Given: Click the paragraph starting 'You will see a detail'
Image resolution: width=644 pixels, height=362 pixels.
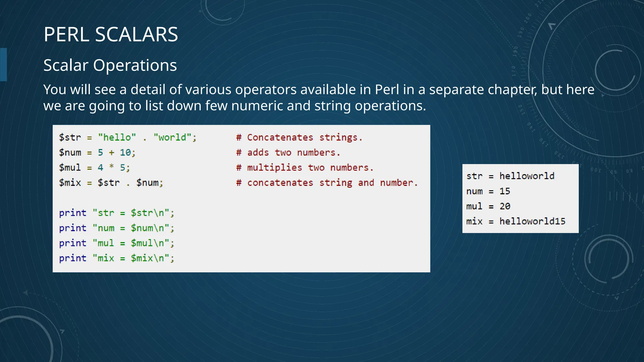Looking at the screenshot, I should pyautogui.click(x=319, y=97).
